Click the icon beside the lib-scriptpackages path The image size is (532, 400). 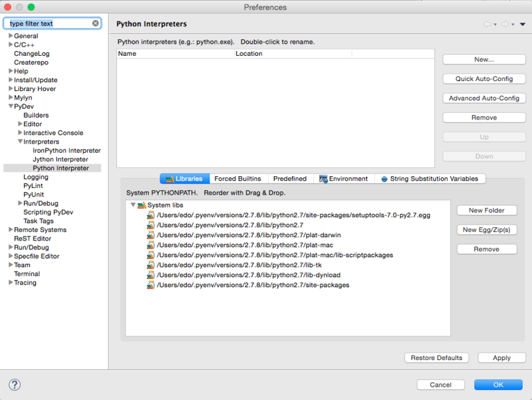(151, 255)
